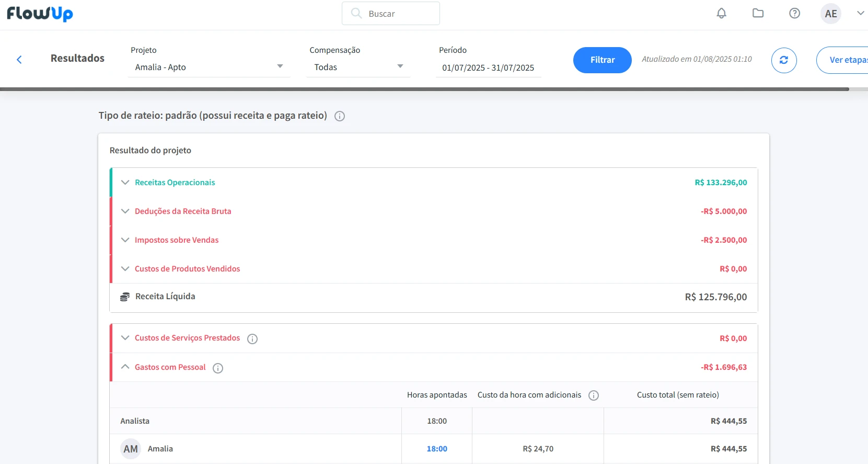
Task: Go back using the left arrow
Action: coord(19,60)
